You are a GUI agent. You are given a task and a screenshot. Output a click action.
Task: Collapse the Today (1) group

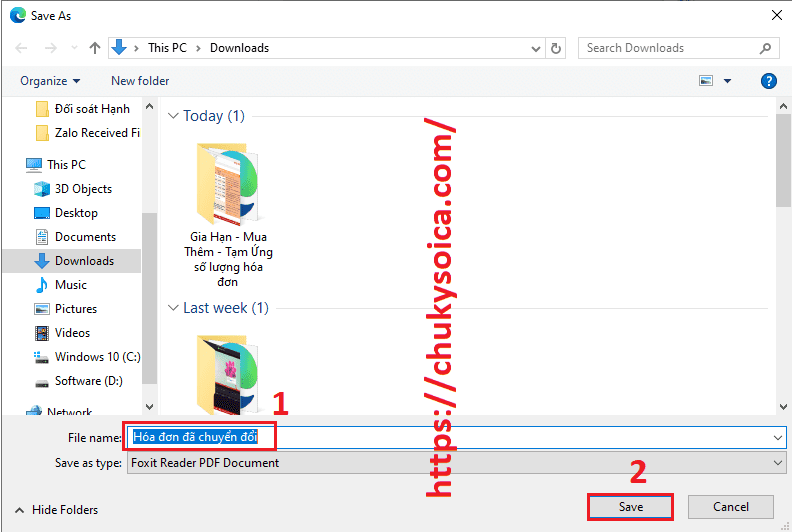[173, 116]
